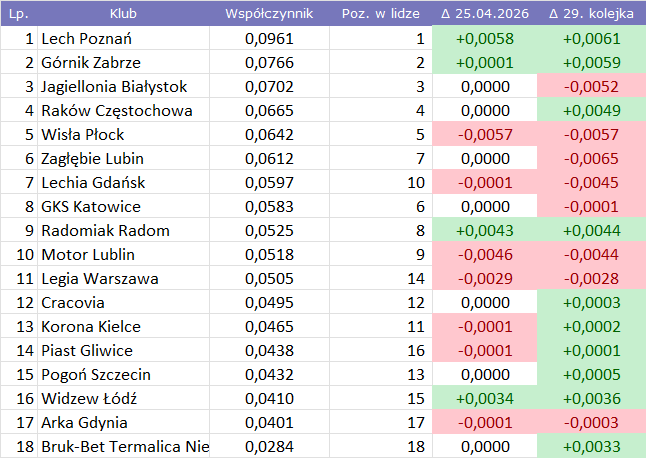Select the Poz. w lidze header
Viewport: 646px width, 458px height.
pos(379,14)
